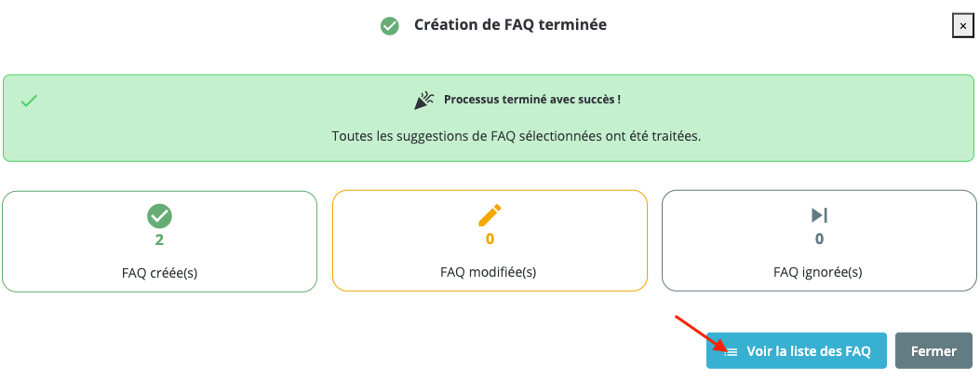
Task: Click the grey zero count for ignored
Action: coord(819,239)
